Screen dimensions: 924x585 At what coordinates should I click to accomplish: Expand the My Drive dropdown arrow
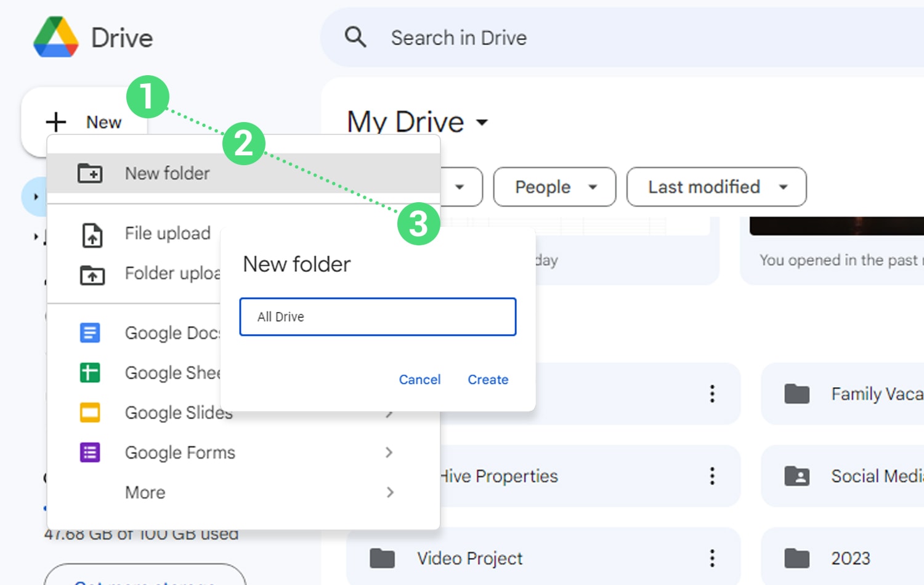click(x=482, y=122)
